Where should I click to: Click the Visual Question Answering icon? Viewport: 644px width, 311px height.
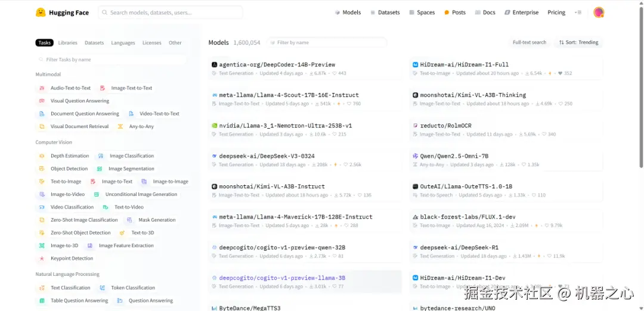click(x=42, y=101)
